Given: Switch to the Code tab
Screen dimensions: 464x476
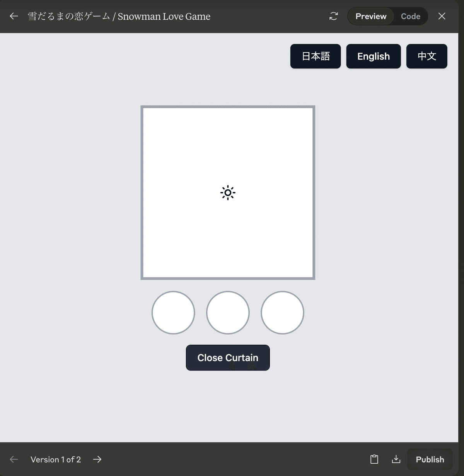Looking at the screenshot, I should [410, 16].
